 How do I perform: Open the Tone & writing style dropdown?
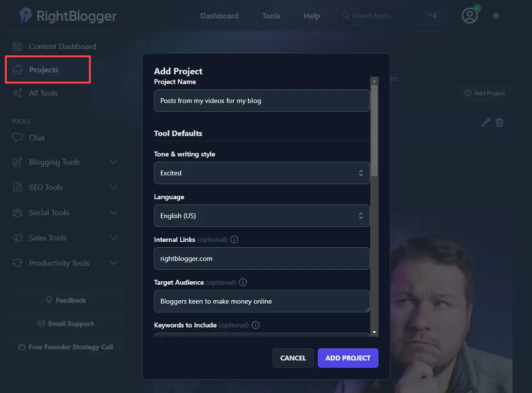261,173
